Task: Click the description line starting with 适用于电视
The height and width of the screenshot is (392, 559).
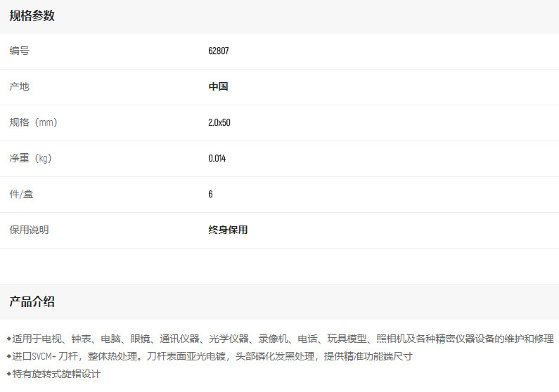Action: (283, 339)
